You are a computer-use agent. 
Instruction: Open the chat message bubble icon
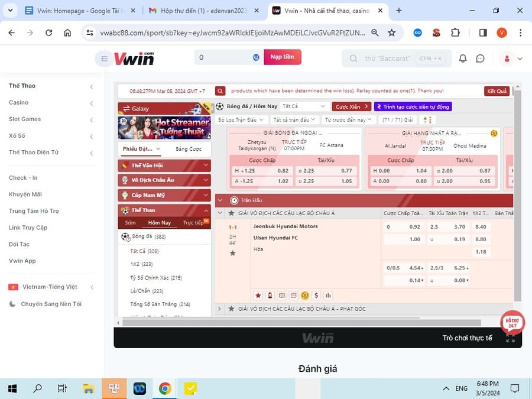pyautogui.click(x=480, y=59)
